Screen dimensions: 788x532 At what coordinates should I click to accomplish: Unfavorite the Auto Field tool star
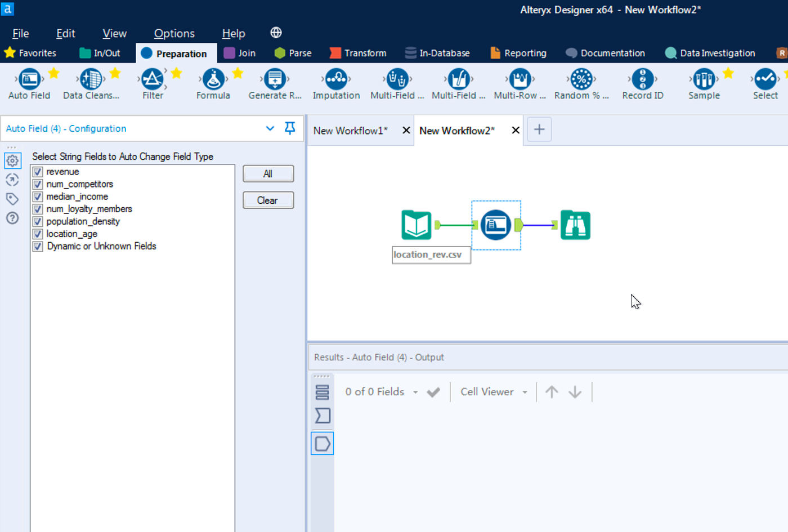pos(53,73)
